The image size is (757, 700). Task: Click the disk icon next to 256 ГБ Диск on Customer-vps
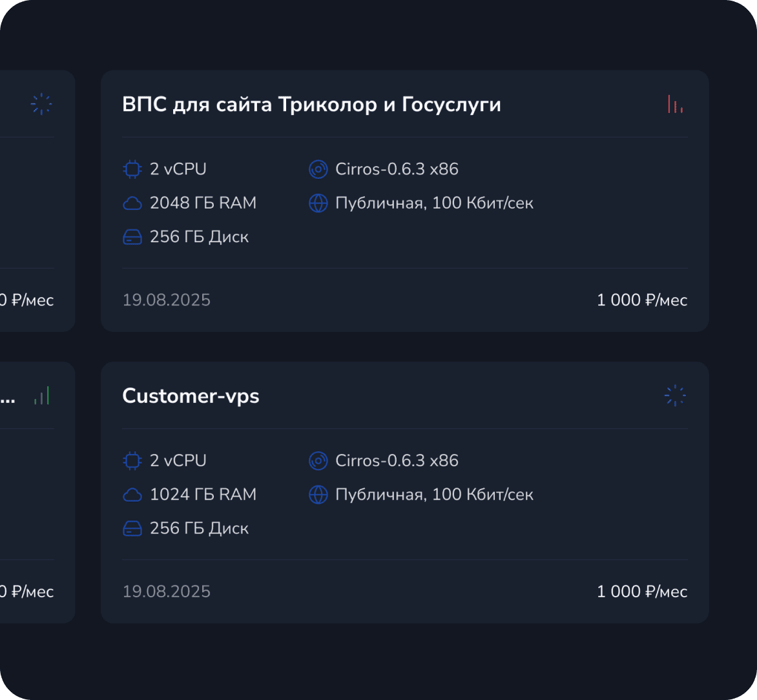132,528
